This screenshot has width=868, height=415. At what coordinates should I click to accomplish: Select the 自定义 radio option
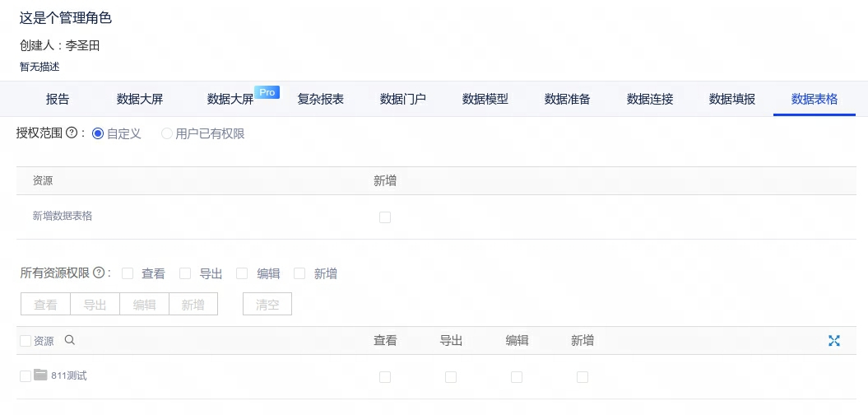[98, 133]
